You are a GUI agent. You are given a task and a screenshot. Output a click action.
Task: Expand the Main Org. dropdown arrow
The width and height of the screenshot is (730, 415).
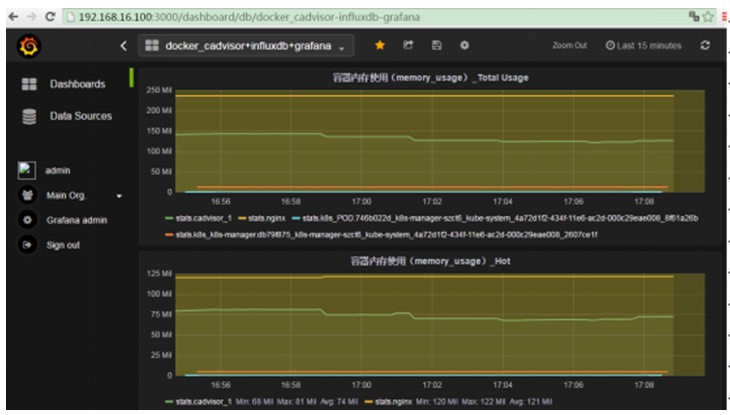pyautogui.click(x=119, y=196)
